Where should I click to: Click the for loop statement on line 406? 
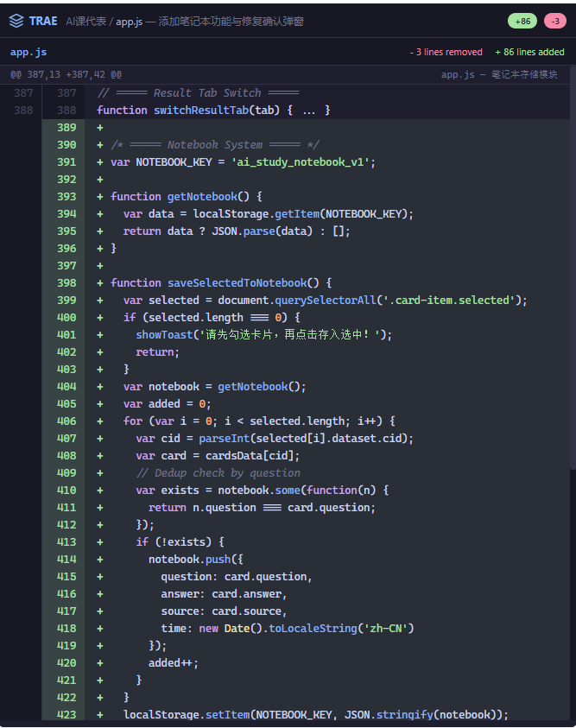coord(259,421)
